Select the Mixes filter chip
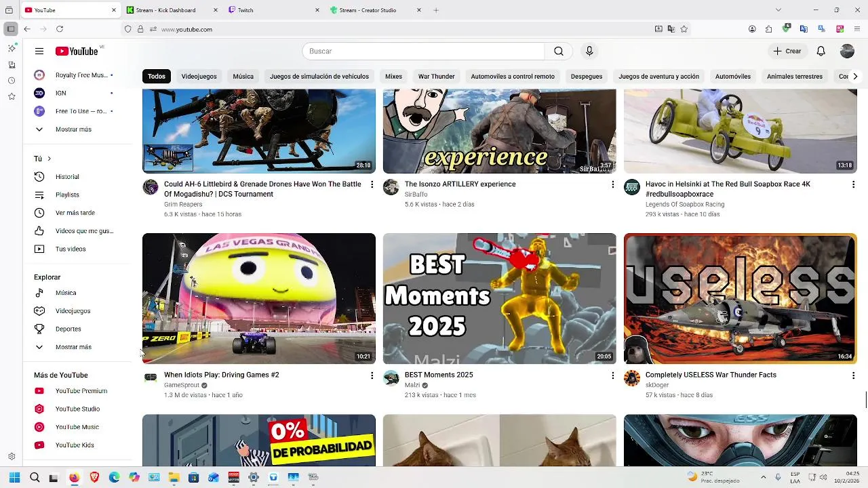The image size is (868, 488). (x=393, y=77)
